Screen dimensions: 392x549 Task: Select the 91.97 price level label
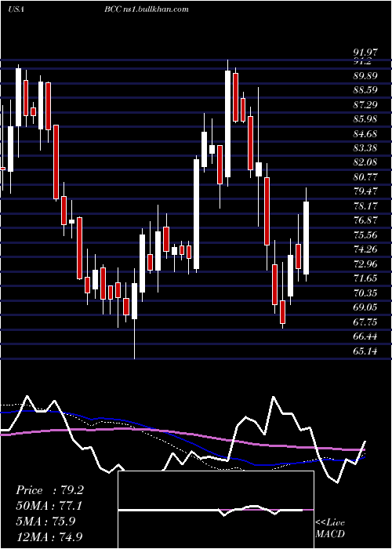365,53
